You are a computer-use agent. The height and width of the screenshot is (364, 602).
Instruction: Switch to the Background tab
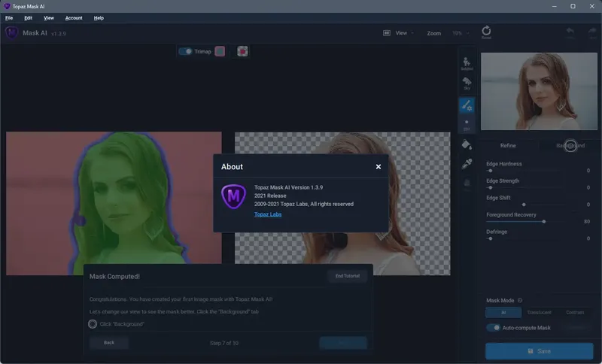tap(570, 145)
